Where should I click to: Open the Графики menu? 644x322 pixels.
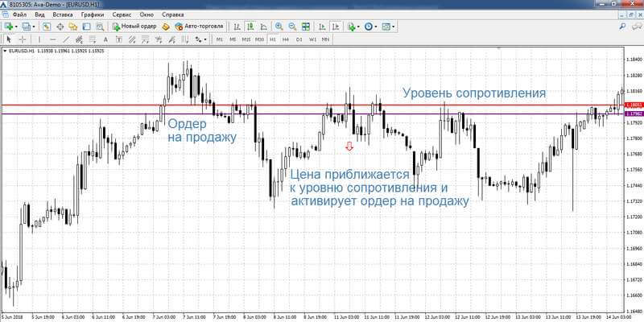[93, 14]
